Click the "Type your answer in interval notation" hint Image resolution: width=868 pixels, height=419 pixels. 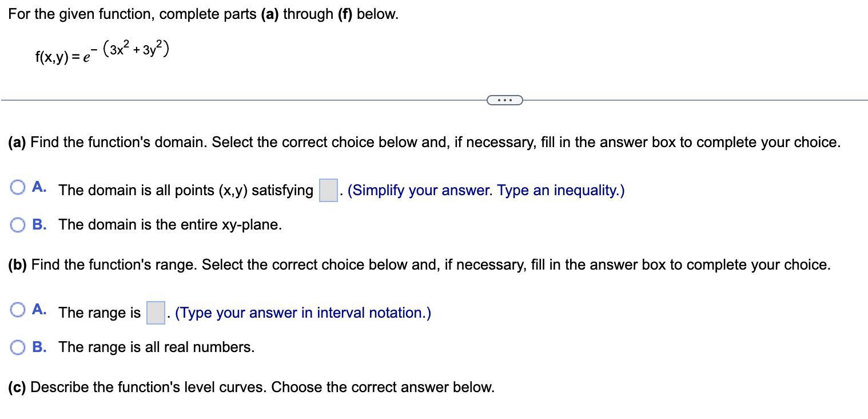[x=301, y=313]
